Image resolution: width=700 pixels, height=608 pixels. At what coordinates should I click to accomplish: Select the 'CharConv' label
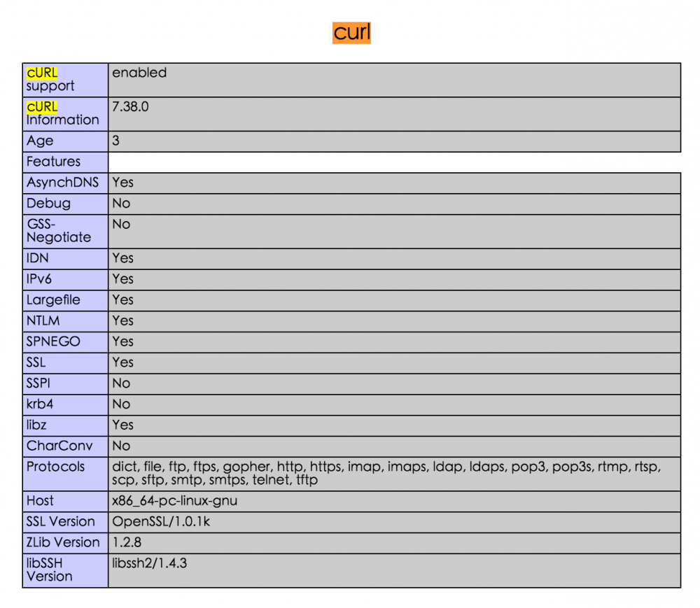[x=59, y=446]
